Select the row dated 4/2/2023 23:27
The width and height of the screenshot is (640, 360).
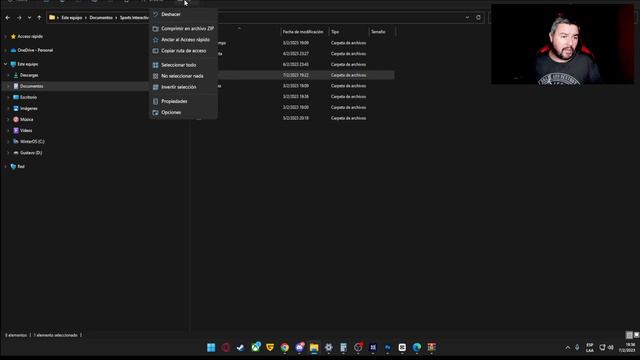[x=292, y=53]
